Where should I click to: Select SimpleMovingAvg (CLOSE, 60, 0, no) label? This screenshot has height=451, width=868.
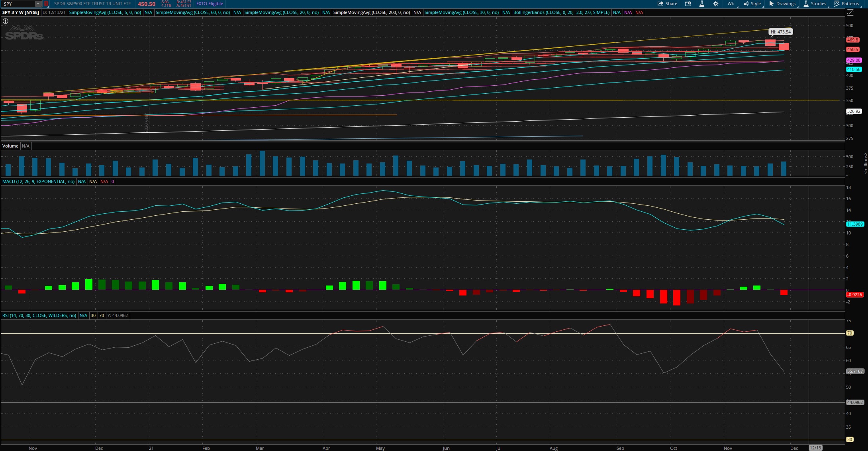click(x=193, y=12)
